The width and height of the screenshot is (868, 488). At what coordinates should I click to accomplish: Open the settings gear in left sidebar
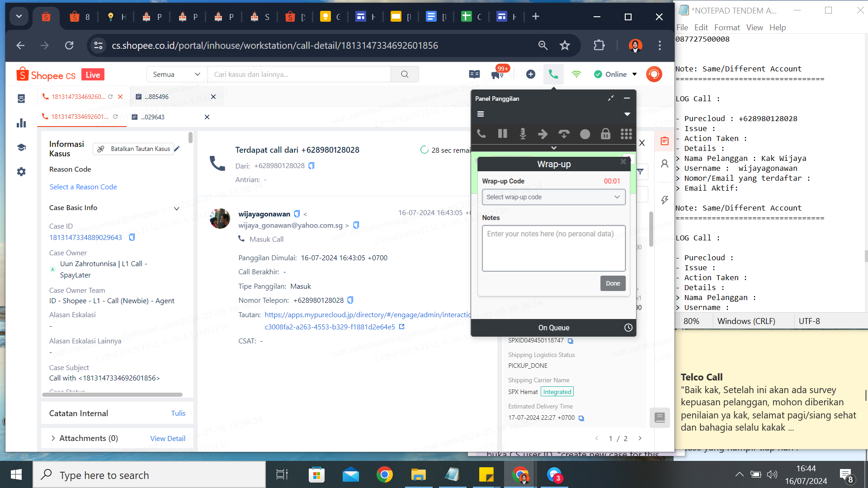[x=21, y=172]
